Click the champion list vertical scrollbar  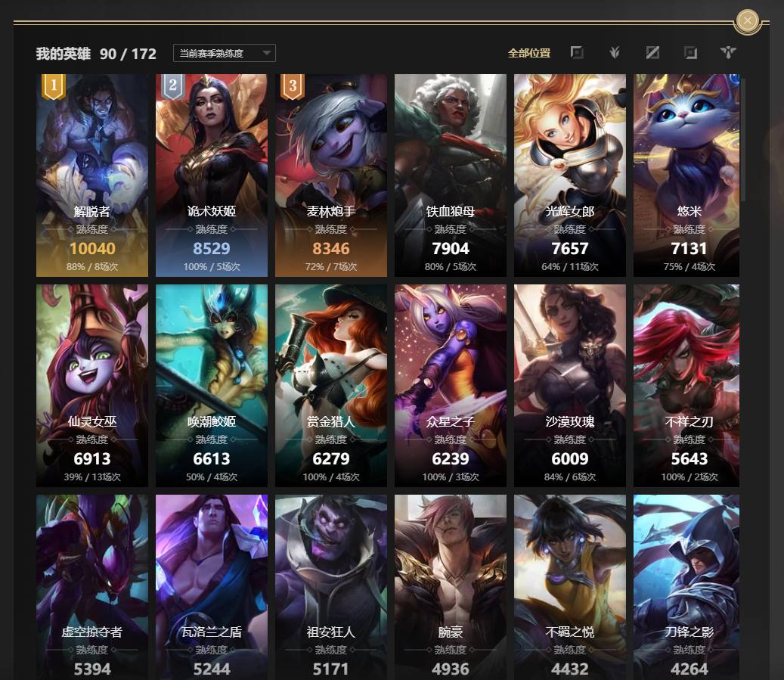(743, 139)
